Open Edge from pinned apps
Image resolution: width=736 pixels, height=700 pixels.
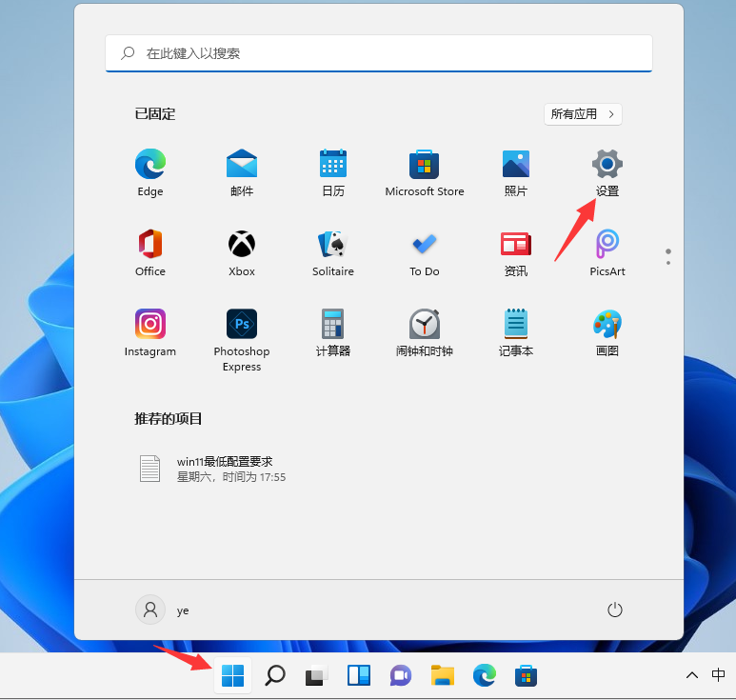pyautogui.click(x=150, y=172)
